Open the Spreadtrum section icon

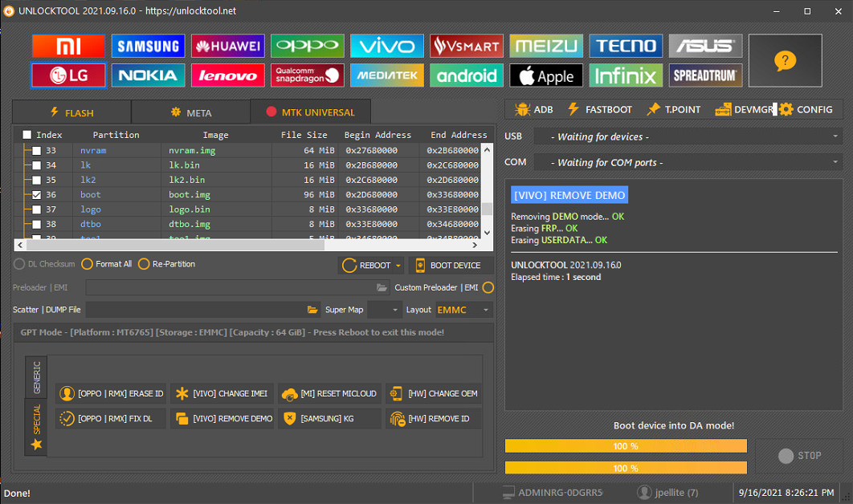click(x=705, y=75)
